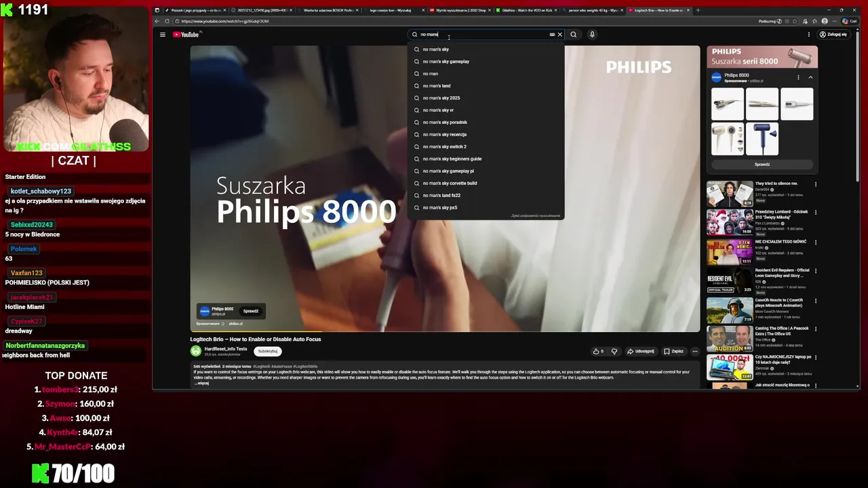Subscribe with the Subskrybuj button

(268, 351)
